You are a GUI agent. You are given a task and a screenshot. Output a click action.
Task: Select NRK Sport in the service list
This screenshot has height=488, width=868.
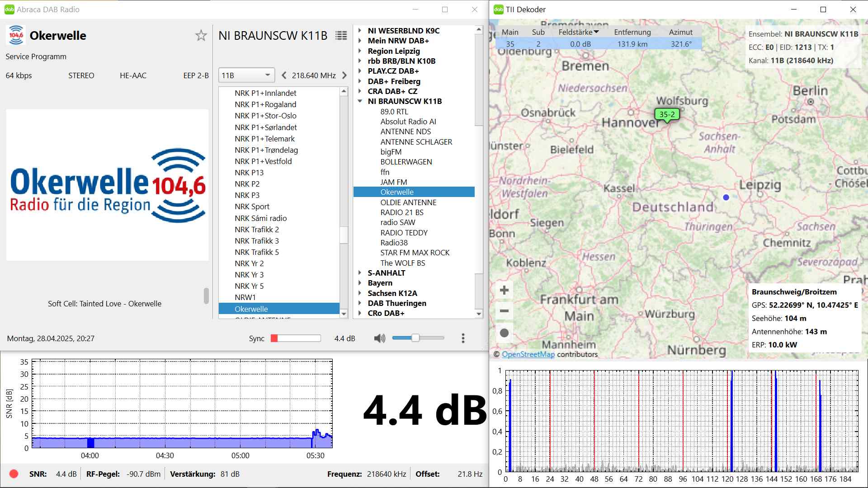pyautogui.click(x=252, y=206)
